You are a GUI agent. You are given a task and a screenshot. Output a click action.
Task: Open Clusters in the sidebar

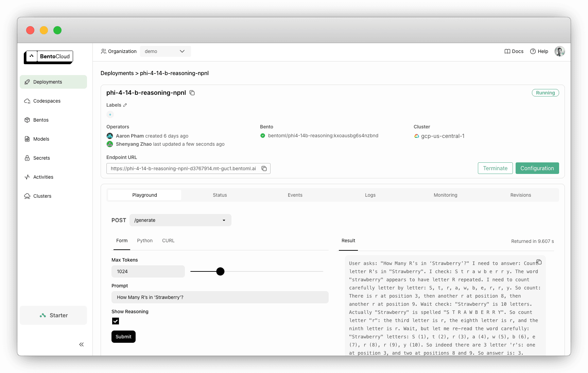pos(53,196)
